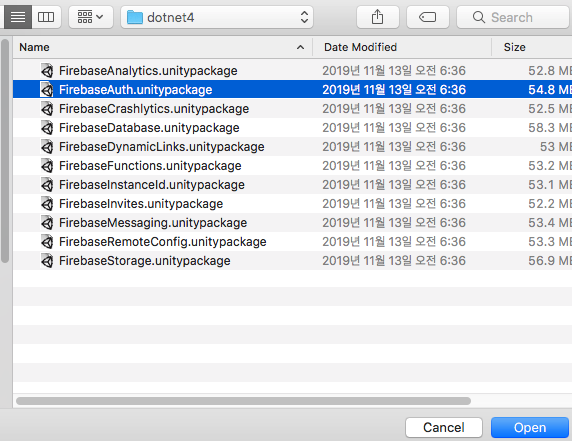Click the Edit Tags toolbar icon
The width and height of the screenshot is (572, 441).
click(428, 17)
